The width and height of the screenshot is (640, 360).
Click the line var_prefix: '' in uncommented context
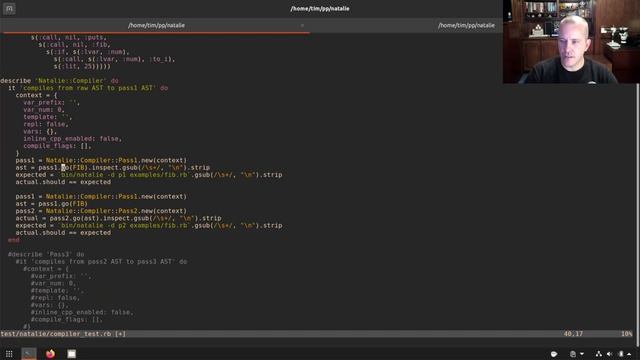[x=51, y=103]
